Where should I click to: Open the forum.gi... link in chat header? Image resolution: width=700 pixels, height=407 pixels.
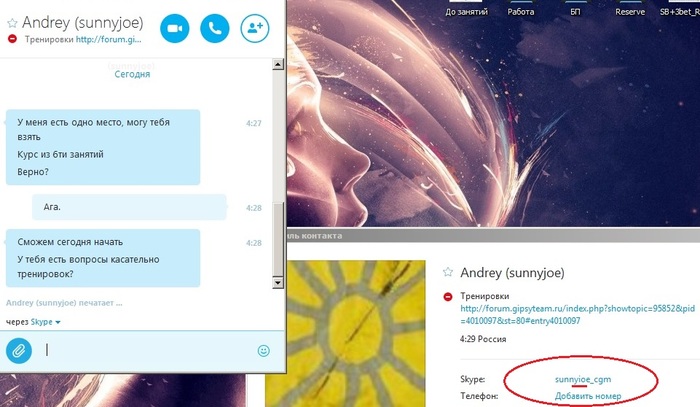(108, 39)
